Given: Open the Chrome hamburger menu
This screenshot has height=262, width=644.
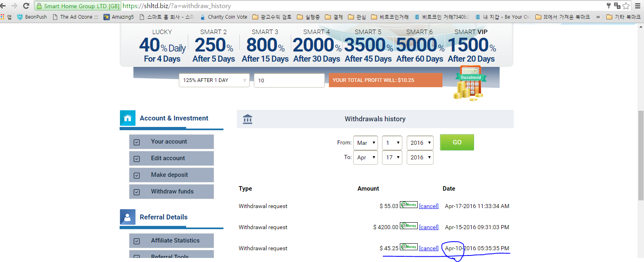Looking at the screenshot, I should point(638,6).
